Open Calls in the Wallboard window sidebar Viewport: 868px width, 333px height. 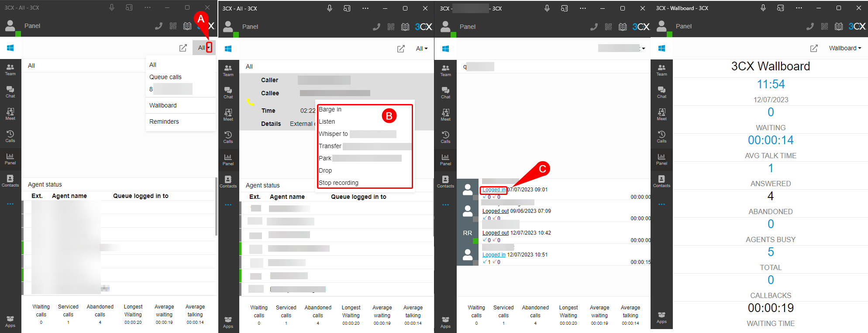(661, 137)
